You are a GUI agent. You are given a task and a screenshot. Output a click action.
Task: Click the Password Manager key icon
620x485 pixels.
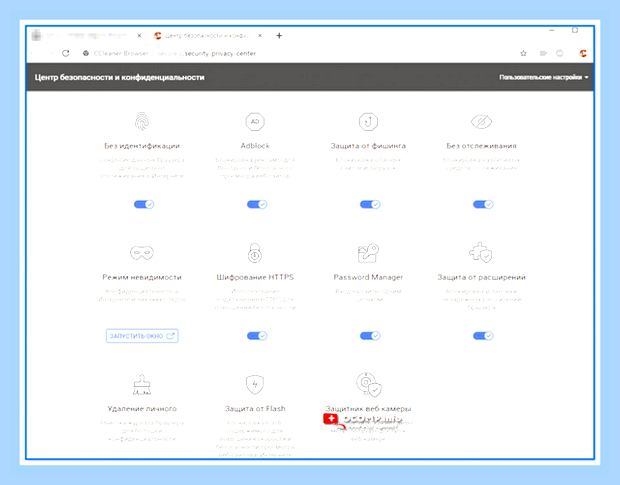368,253
